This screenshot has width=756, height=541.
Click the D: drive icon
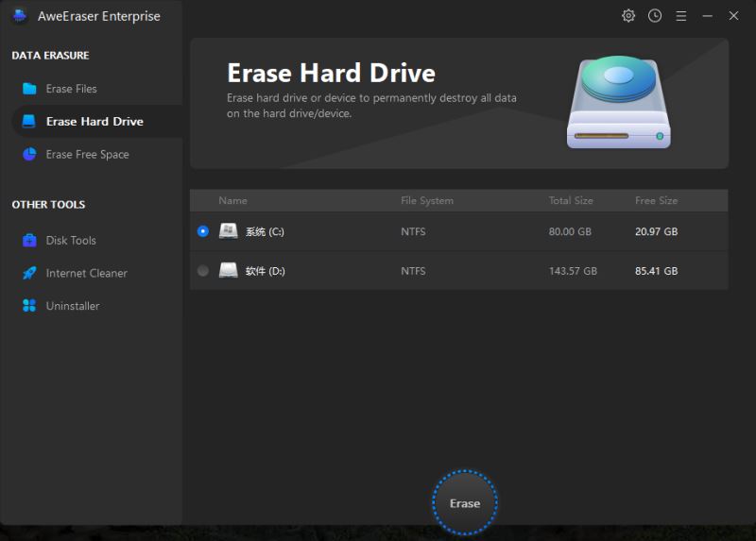tap(229, 270)
